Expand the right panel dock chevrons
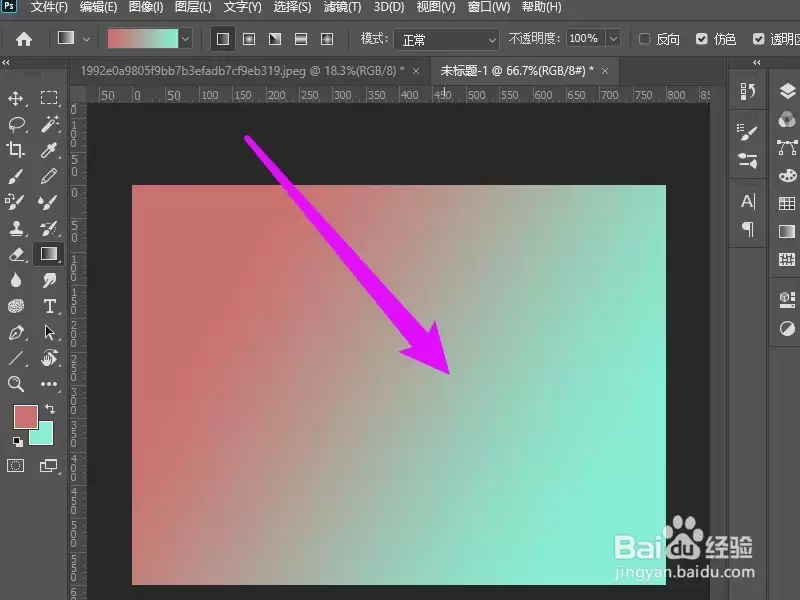800x600 pixels. (757, 63)
